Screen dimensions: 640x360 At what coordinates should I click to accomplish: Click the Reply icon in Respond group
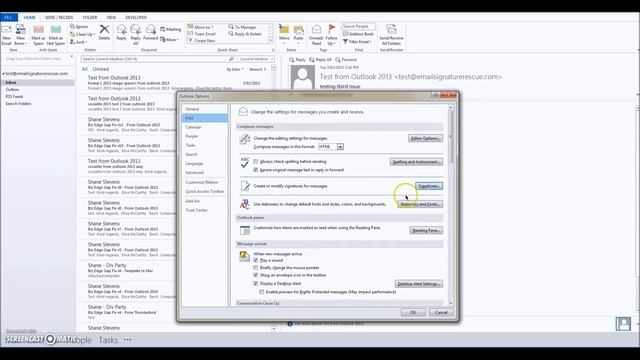[121, 32]
